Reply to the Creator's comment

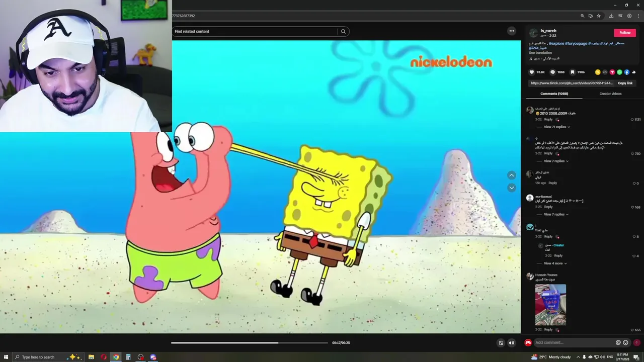(558, 255)
